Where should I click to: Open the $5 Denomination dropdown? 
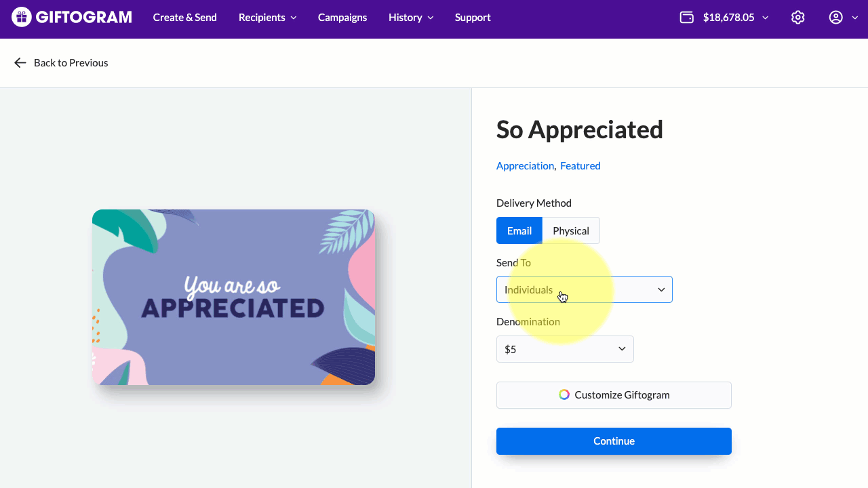coord(565,349)
